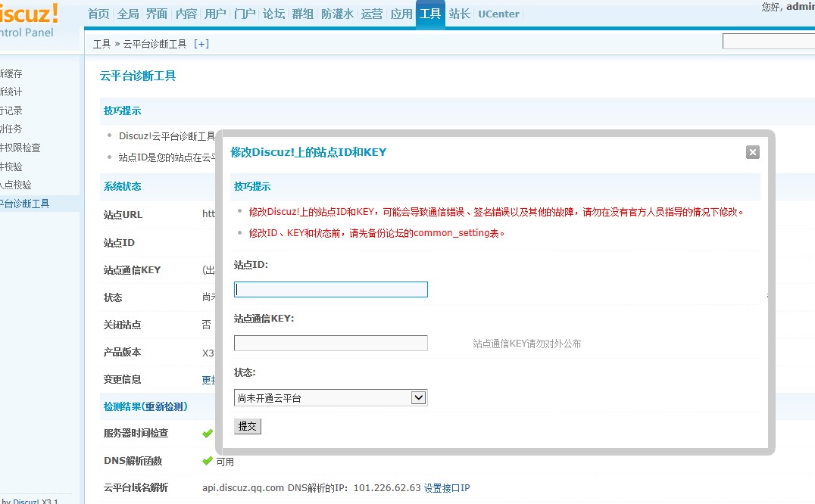Click the 变更信息 row label

(122, 379)
